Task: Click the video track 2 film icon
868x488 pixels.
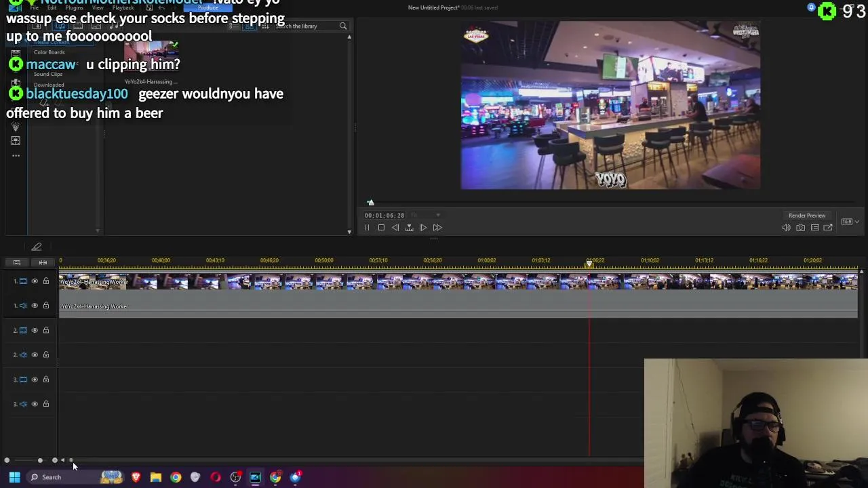Action: tap(23, 330)
